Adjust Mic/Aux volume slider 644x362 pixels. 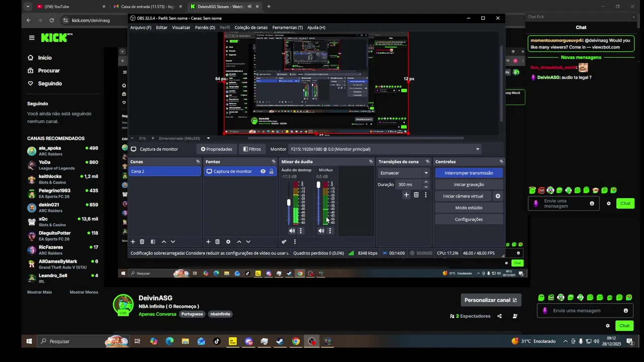(318, 186)
